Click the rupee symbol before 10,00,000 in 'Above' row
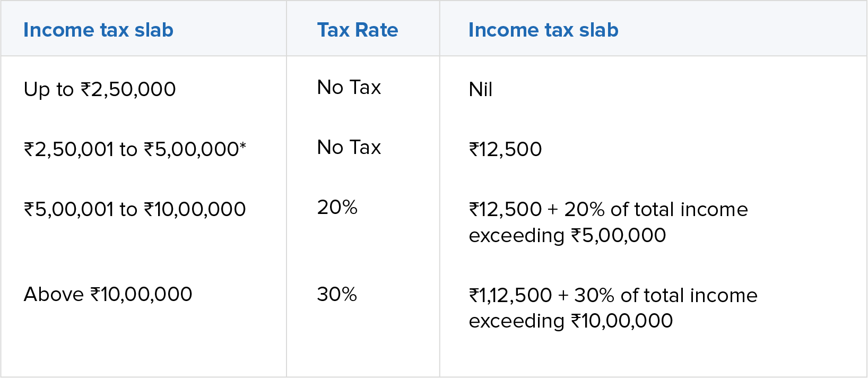Viewport: 868px width, 378px height. [95, 294]
